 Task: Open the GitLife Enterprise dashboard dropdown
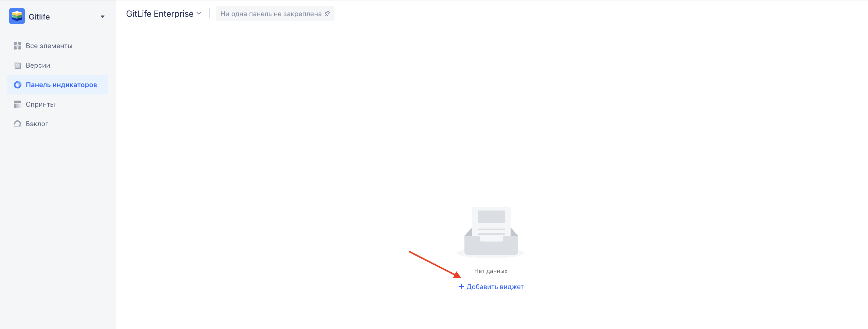click(x=164, y=14)
